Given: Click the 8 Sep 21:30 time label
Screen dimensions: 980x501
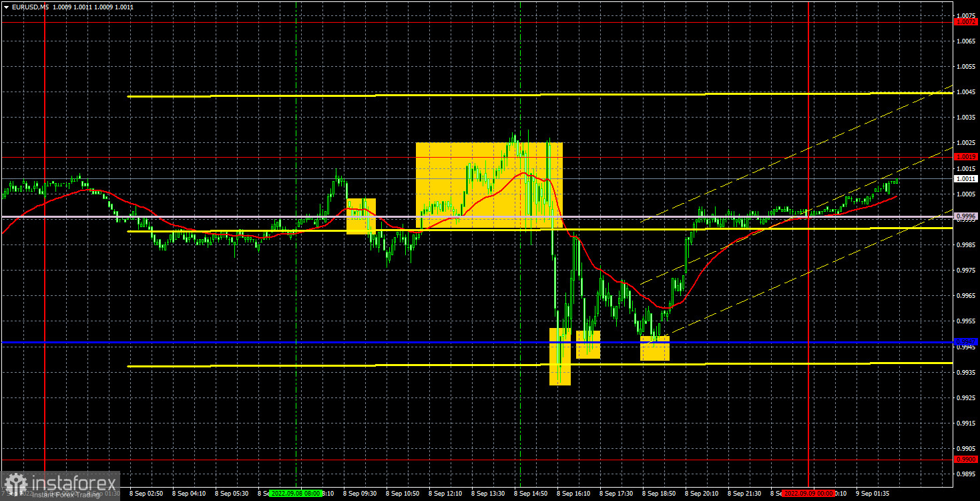Looking at the screenshot, I should [x=744, y=493].
